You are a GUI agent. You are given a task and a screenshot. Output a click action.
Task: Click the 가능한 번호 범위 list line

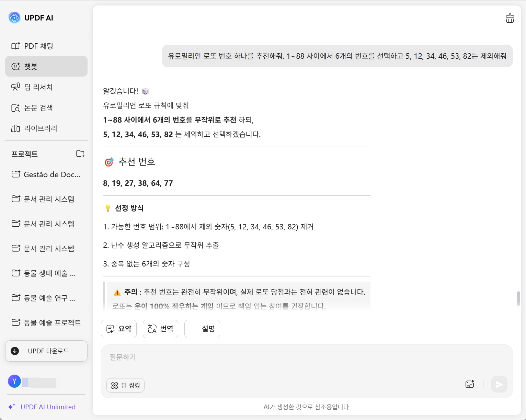pyautogui.click(x=208, y=227)
